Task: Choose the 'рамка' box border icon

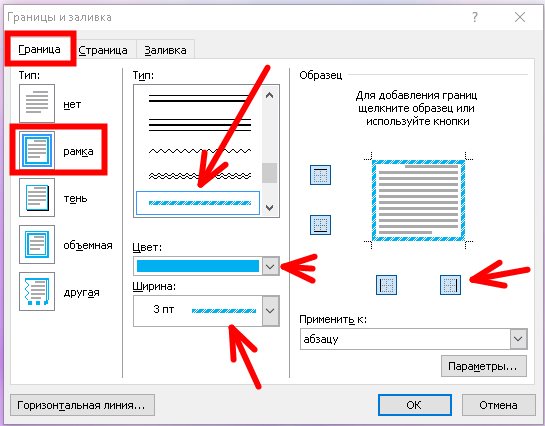Action: [37, 150]
